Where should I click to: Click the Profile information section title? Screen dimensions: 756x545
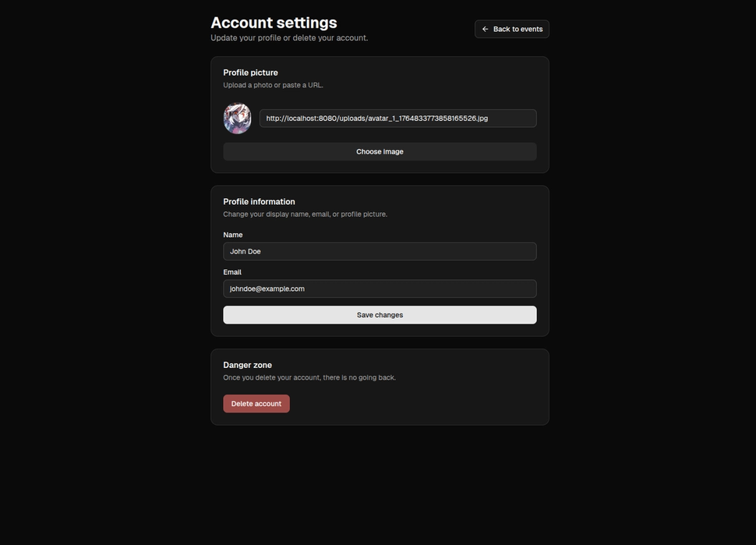point(259,202)
